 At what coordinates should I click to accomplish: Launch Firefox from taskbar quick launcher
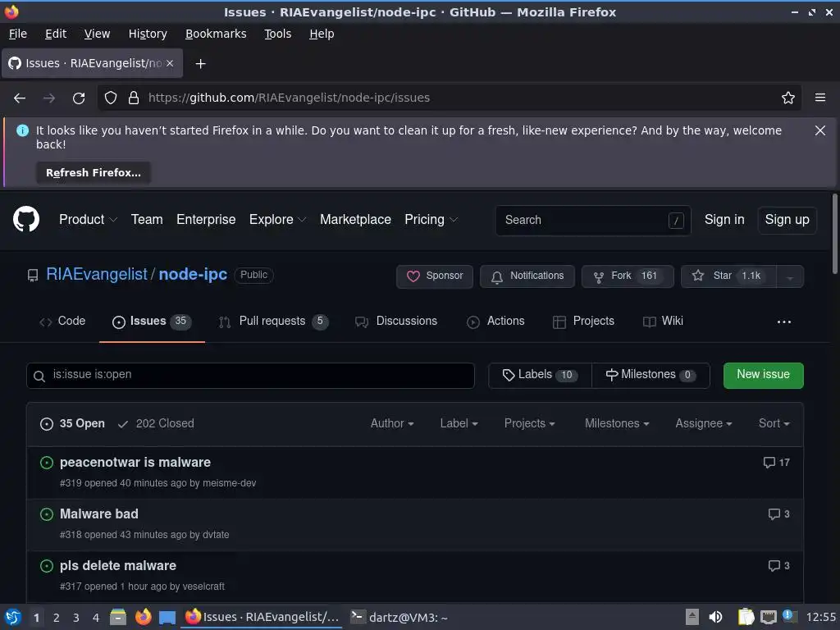pos(143,617)
